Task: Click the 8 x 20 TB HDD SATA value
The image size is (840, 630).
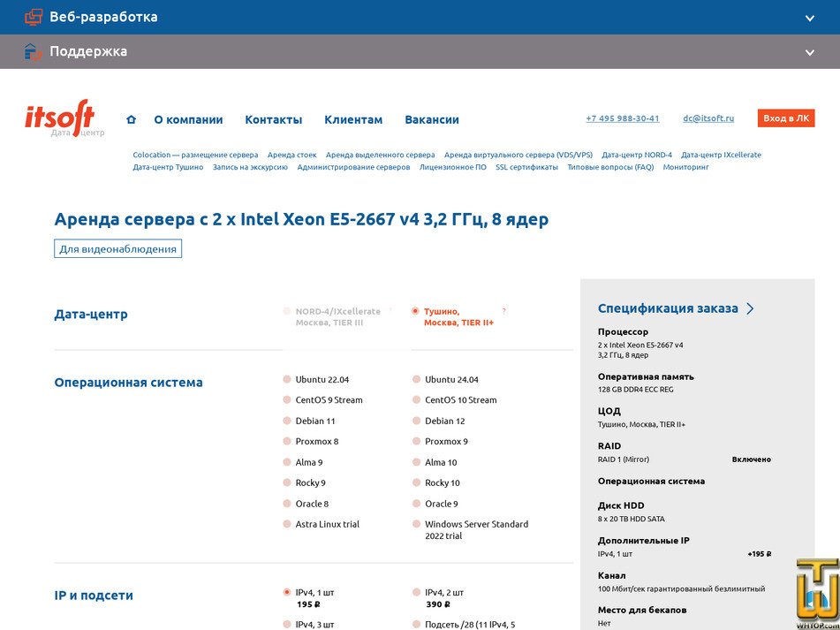Action: click(x=631, y=519)
